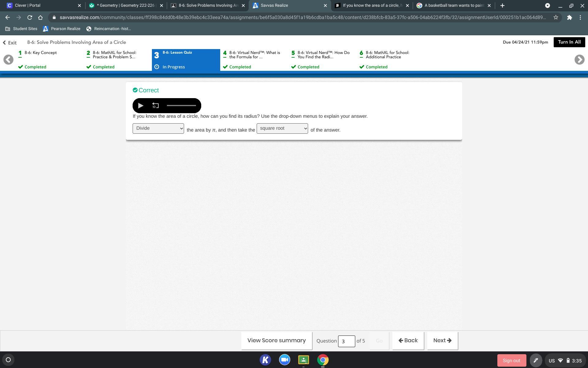Viewport: 588px width, 368px height.
Task: Open Student Sites bookmark folder
Action: (21, 29)
